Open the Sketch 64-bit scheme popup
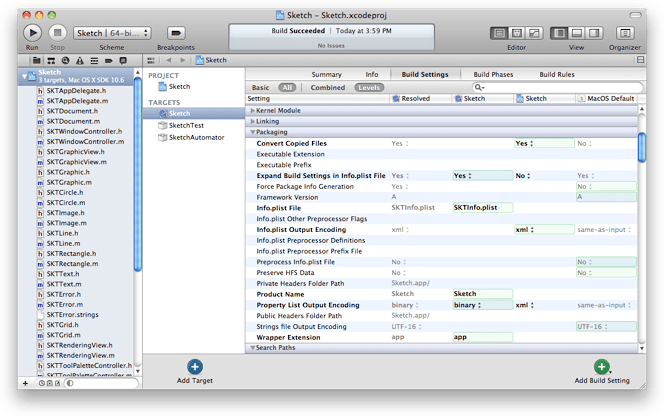The height and width of the screenshot is (416, 664). (112, 33)
